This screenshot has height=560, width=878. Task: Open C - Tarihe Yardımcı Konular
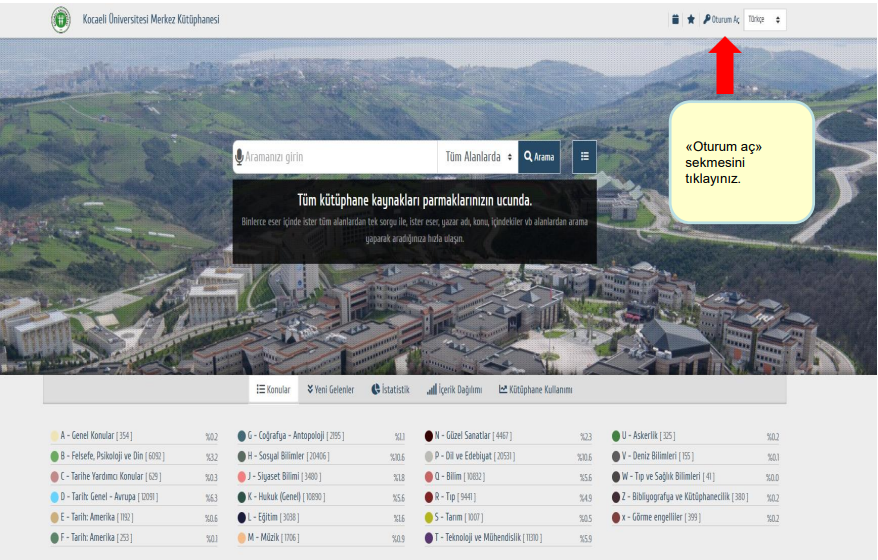coord(111,476)
